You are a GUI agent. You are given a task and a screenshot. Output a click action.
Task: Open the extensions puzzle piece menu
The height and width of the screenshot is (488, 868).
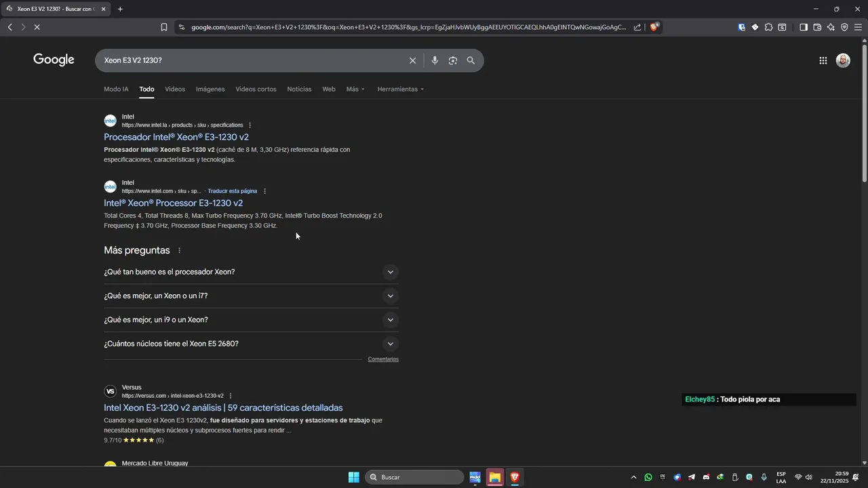pyautogui.click(x=768, y=27)
